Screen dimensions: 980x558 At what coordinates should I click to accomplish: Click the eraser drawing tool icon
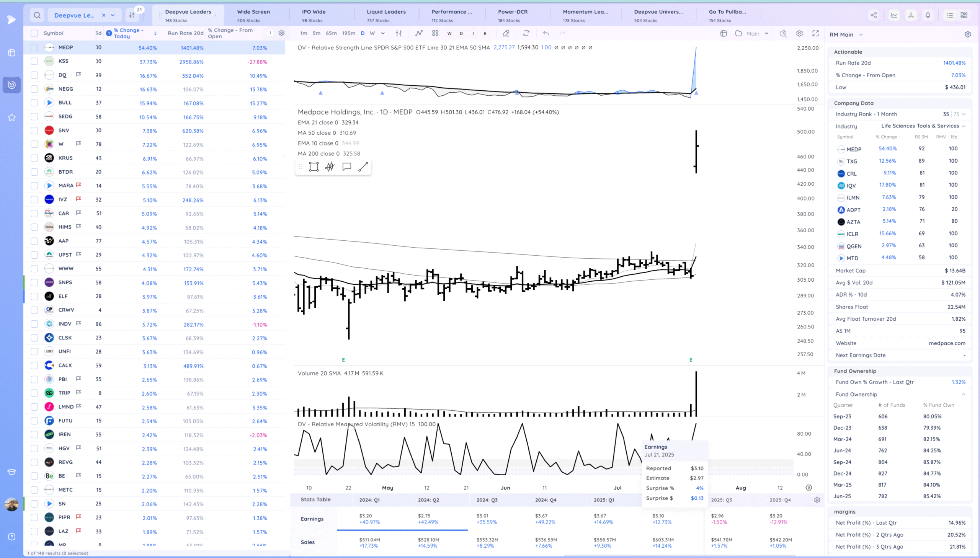tap(506, 34)
